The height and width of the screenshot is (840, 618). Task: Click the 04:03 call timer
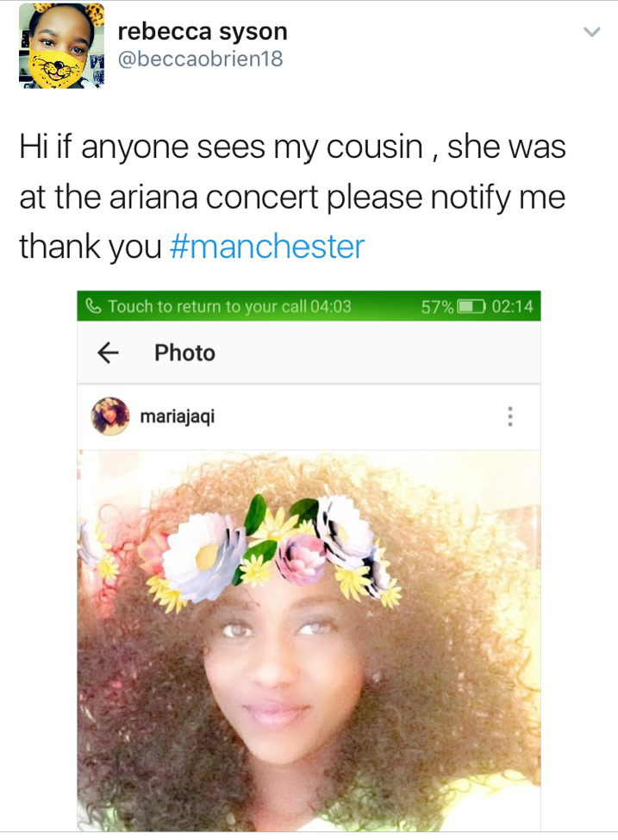click(331, 306)
